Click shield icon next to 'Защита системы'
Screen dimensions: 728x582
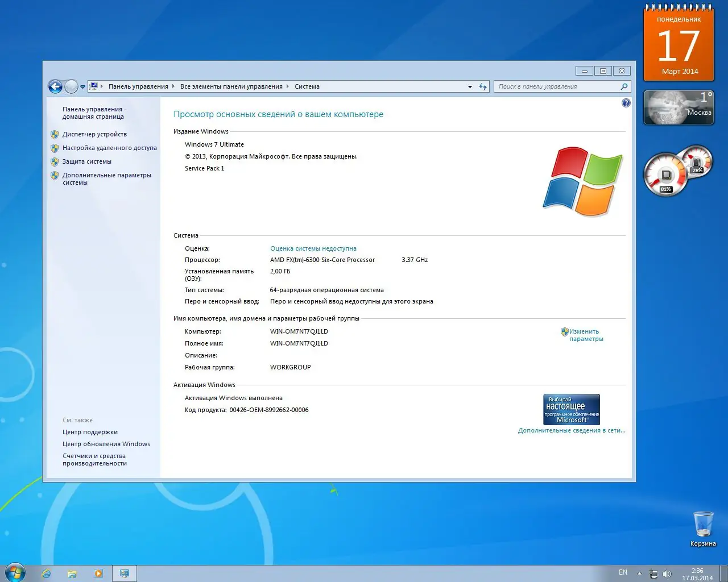[x=55, y=161]
